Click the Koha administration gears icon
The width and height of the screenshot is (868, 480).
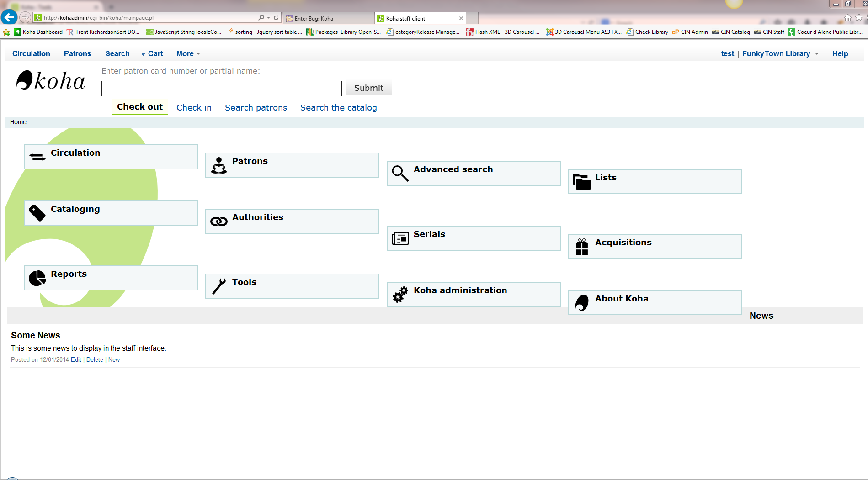400,295
